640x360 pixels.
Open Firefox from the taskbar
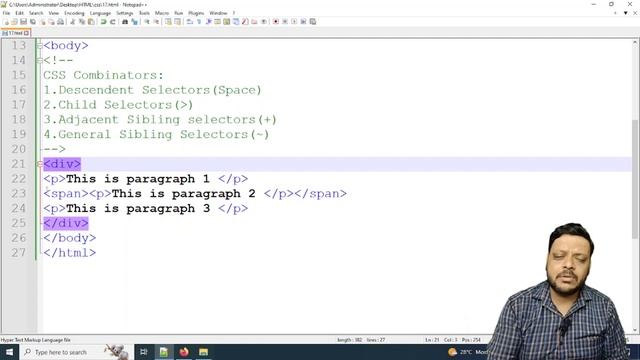[184, 352]
